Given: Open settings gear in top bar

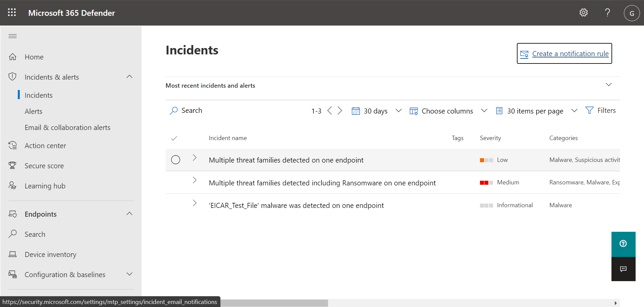Looking at the screenshot, I should [x=584, y=13].
